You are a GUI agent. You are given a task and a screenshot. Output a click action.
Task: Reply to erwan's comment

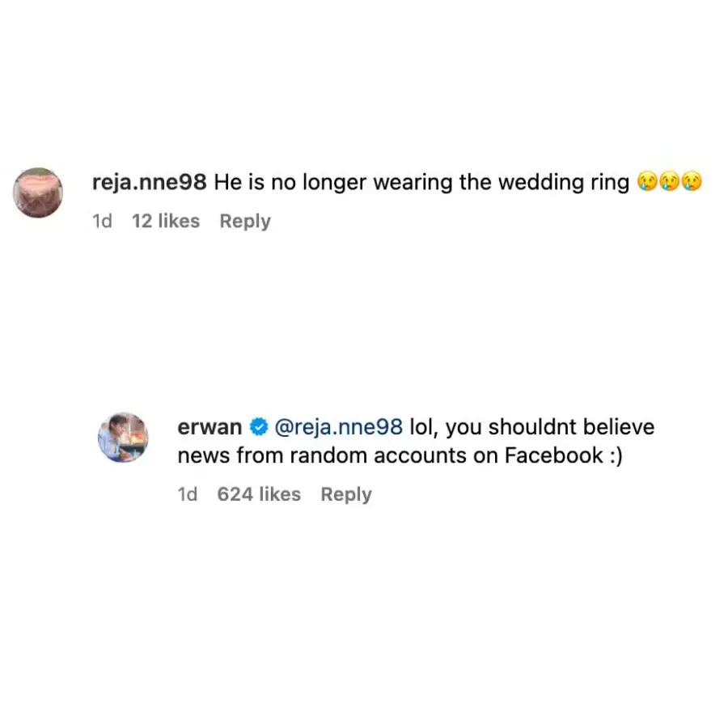346,494
